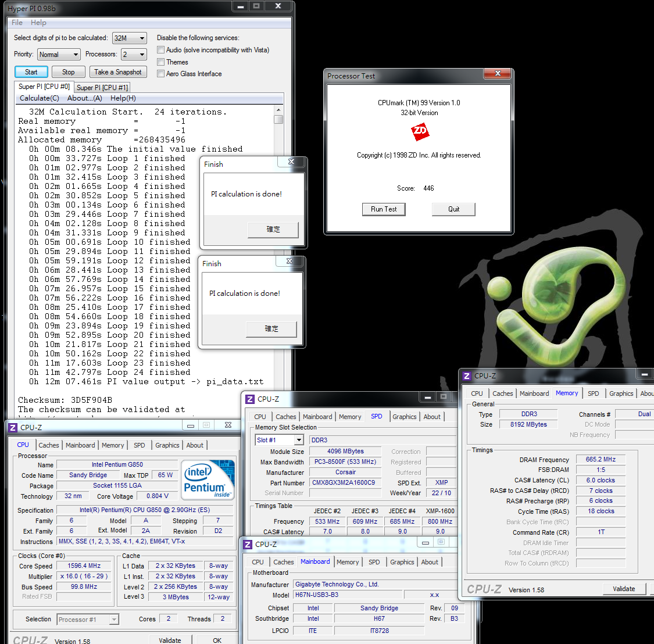Open Caches tab in CPU-Z Memory window
654x644 pixels.
pyautogui.click(x=503, y=393)
